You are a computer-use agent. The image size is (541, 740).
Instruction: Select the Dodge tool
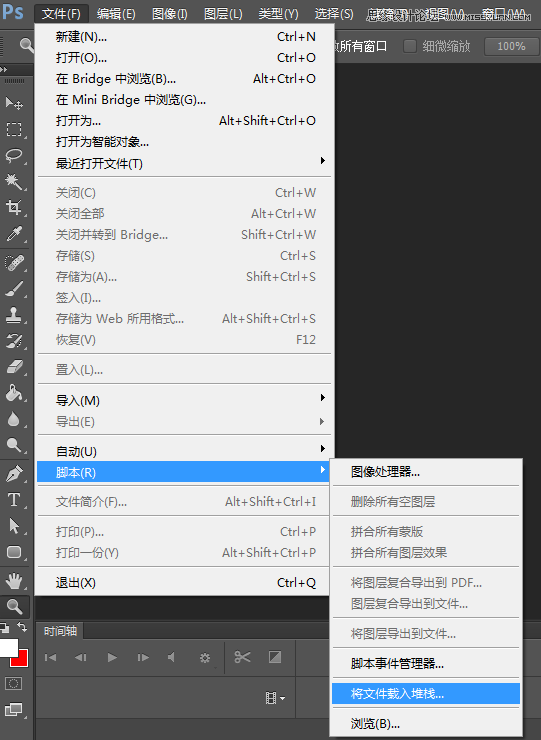pos(14,445)
